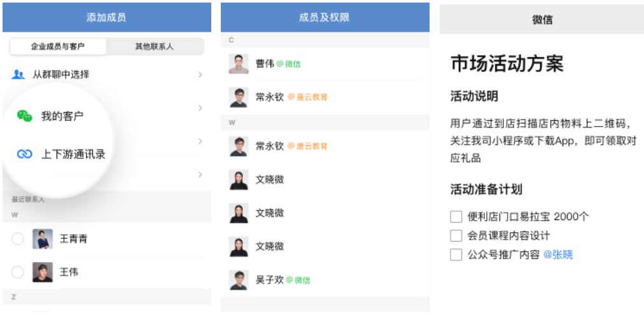Tick the 会员课程内容设计 checkbox
The width and height of the screenshot is (644, 318).
[x=456, y=235]
